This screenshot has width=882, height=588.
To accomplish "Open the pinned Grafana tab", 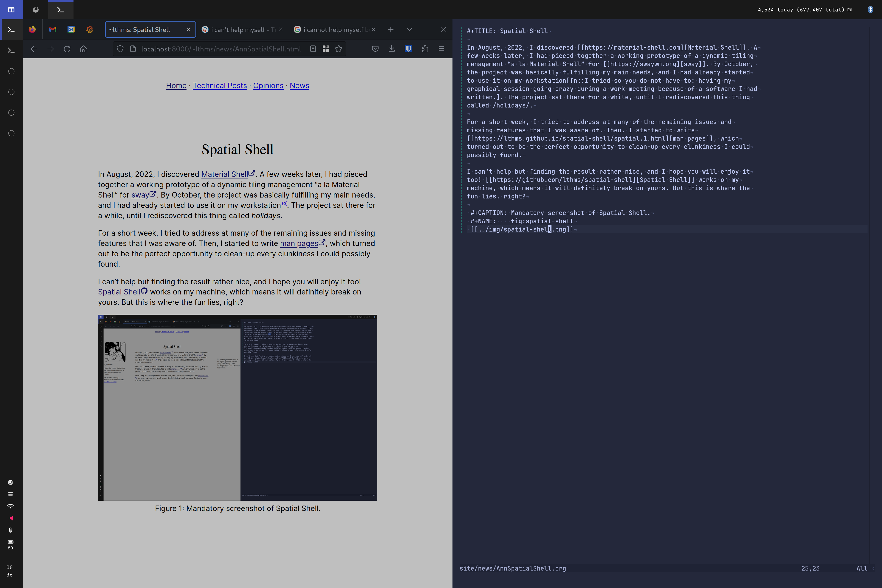I will 90,29.
